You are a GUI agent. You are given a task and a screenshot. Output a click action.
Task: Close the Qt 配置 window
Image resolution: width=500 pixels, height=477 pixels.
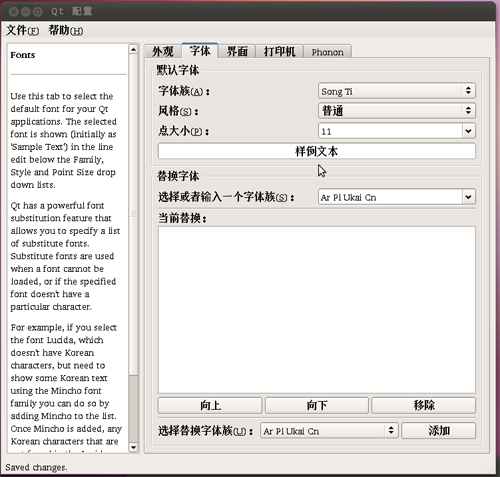13,12
